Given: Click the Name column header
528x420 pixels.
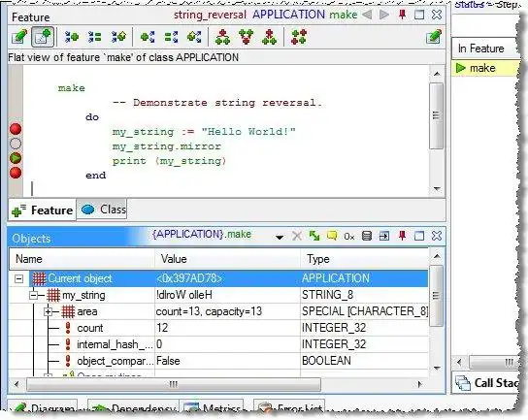Looking at the screenshot, I should (x=82, y=259).
